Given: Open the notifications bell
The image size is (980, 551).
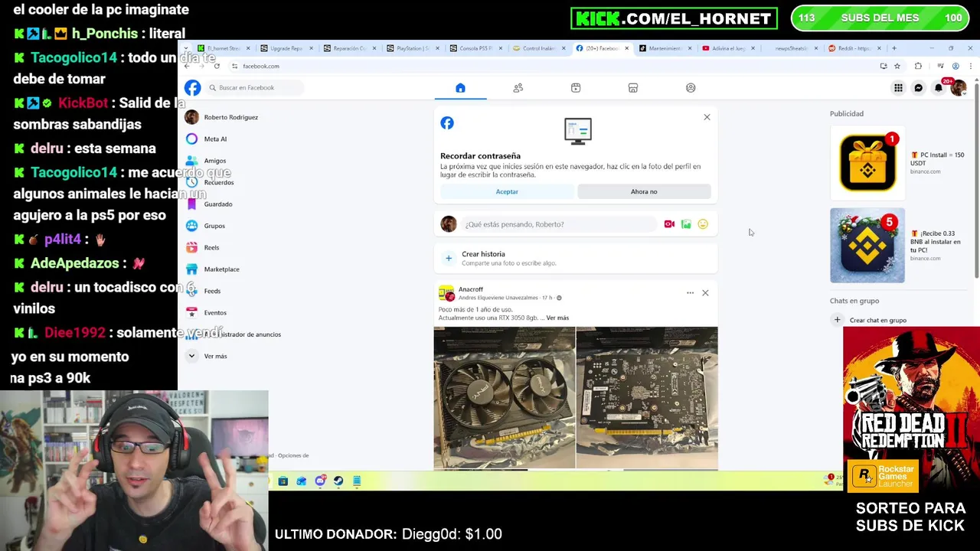Looking at the screenshot, I should click(939, 88).
